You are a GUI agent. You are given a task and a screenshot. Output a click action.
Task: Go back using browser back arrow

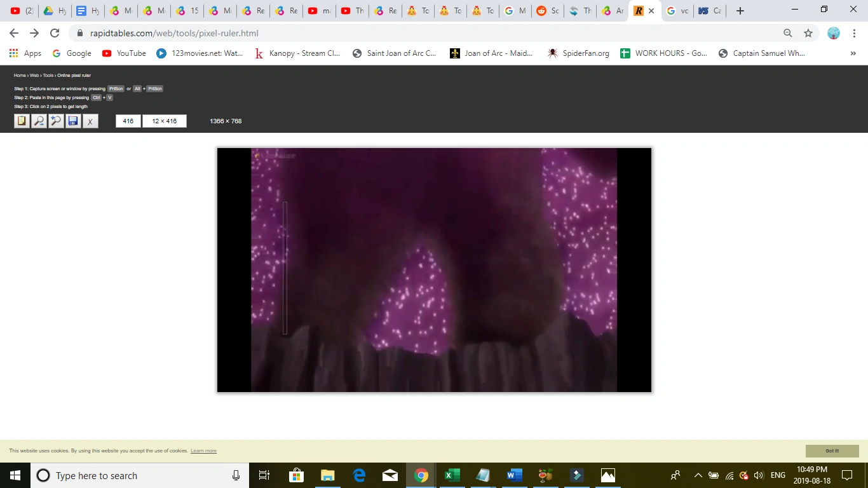tap(14, 33)
